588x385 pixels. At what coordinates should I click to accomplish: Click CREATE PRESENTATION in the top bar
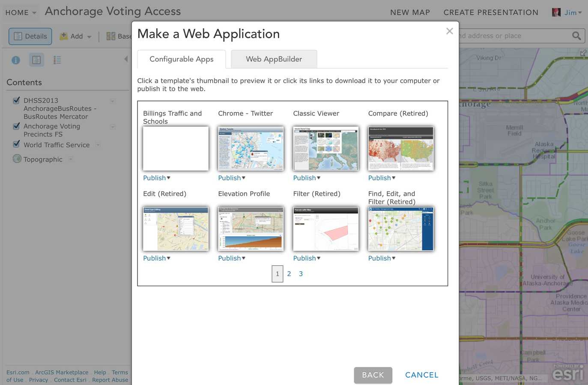click(x=491, y=12)
